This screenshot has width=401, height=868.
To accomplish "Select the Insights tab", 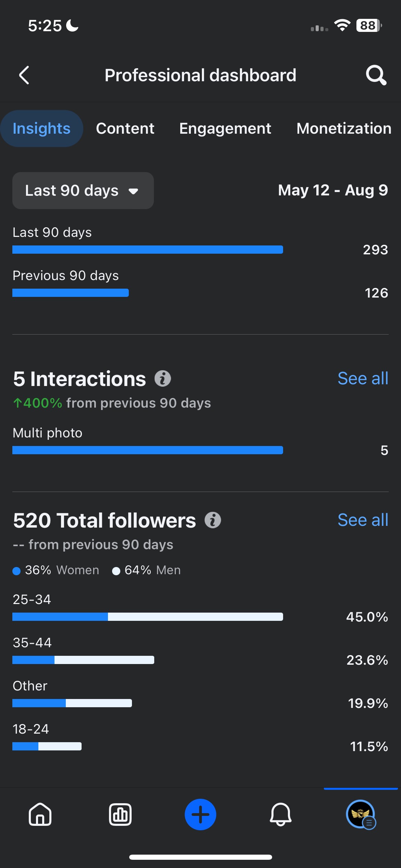I will [41, 129].
